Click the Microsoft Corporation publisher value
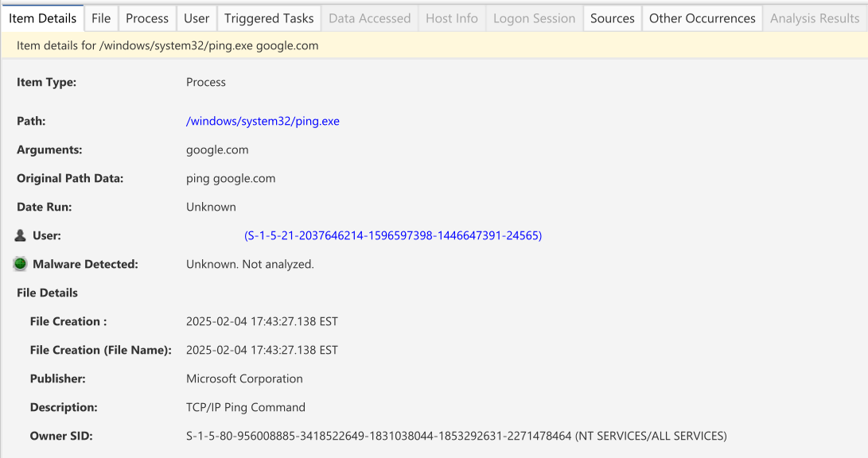This screenshot has width=868, height=458. (x=244, y=378)
